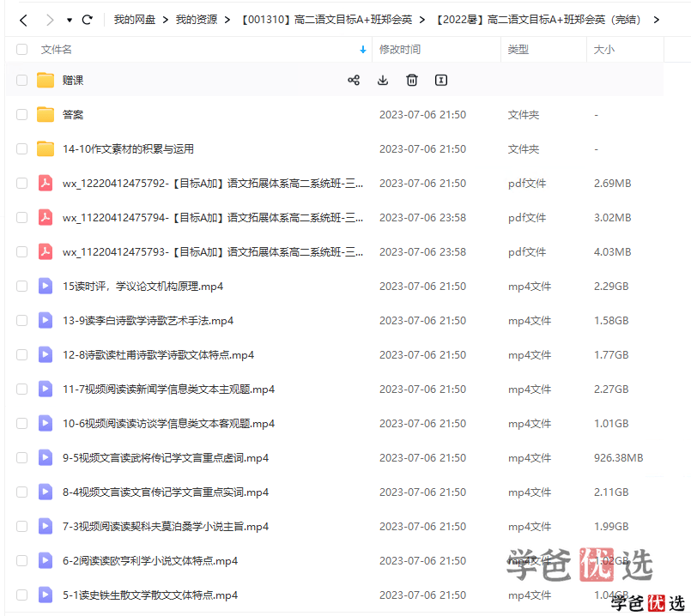The width and height of the screenshot is (691, 616).
Task: Open 15读时评，学议论文机构原理.mp4
Action: point(142,287)
